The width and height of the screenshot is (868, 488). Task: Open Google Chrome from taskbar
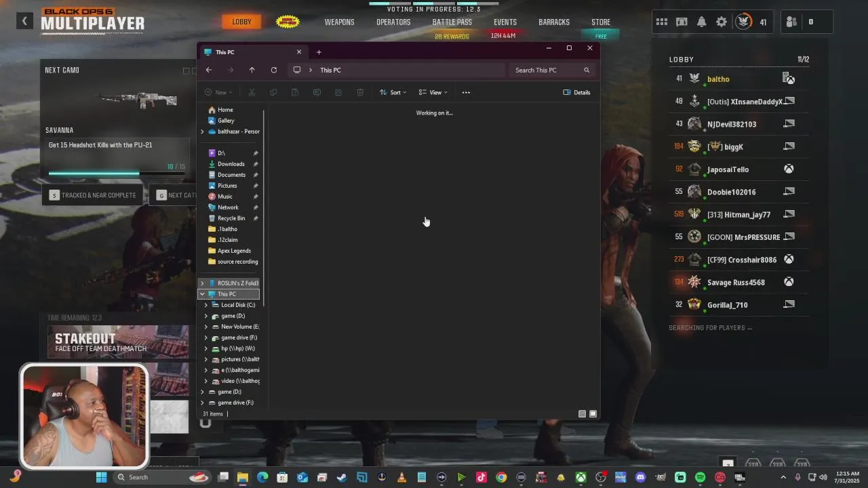(501, 477)
